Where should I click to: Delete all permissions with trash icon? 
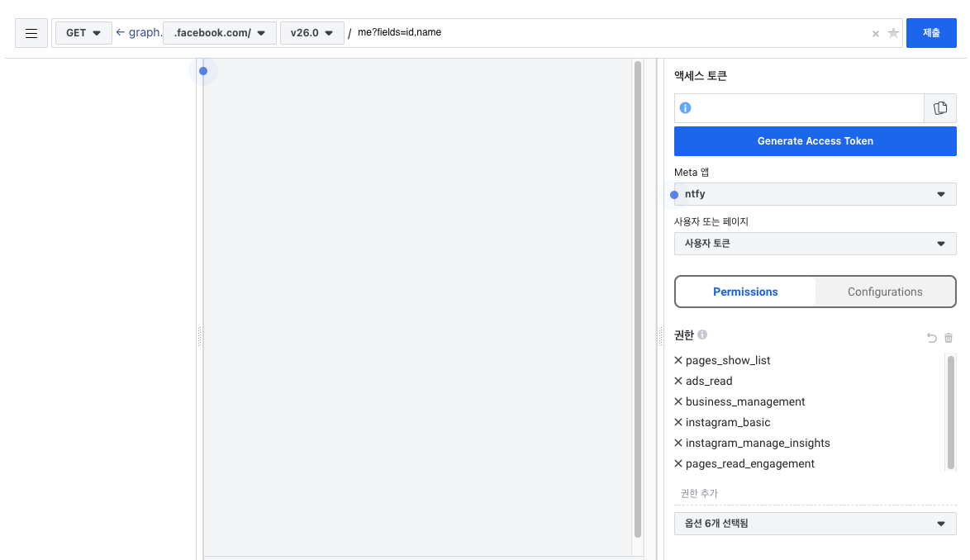[x=949, y=338]
